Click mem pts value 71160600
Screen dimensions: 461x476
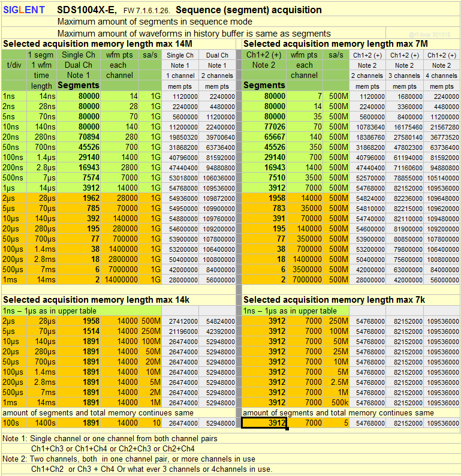coord(405,168)
